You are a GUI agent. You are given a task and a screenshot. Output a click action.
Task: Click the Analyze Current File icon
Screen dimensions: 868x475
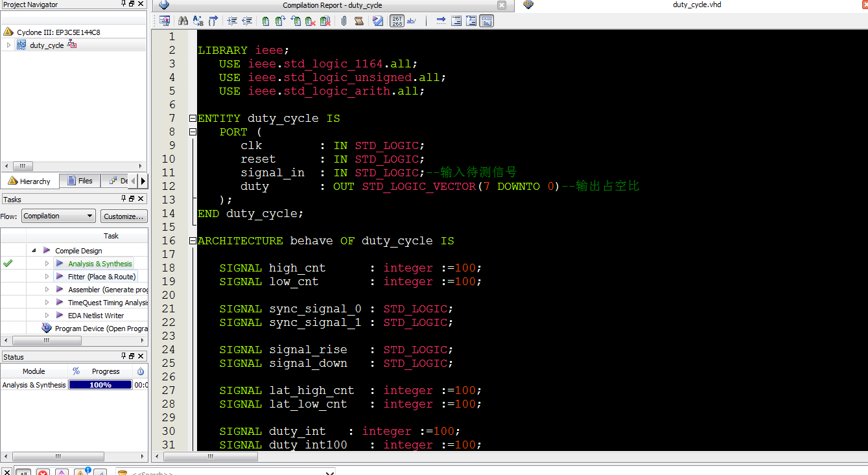(x=378, y=21)
